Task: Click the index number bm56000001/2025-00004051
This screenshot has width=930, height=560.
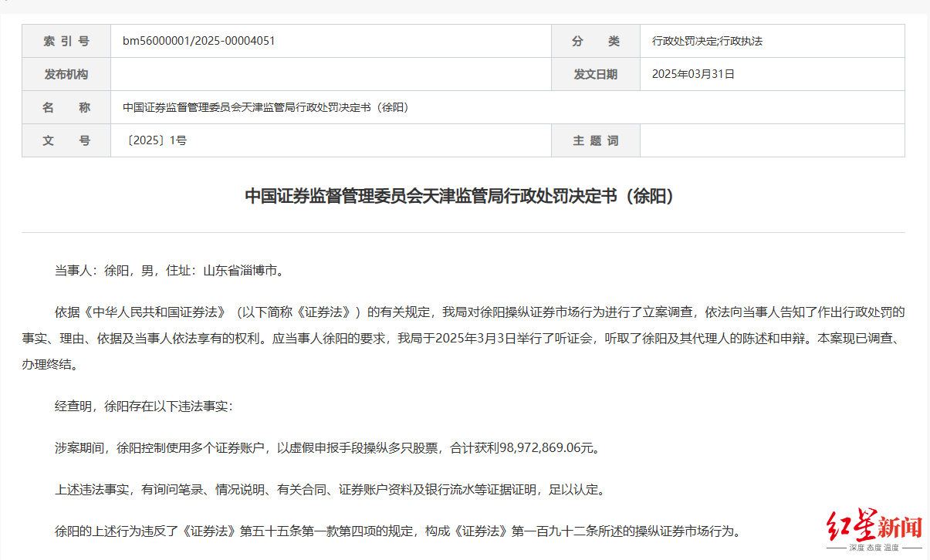Action: coord(197,40)
